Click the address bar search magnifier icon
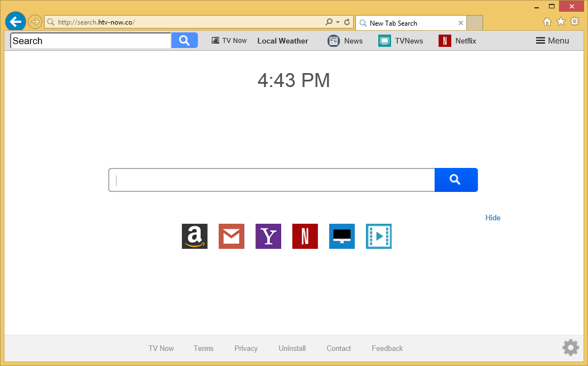Image resolution: width=588 pixels, height=366 pixels. pos(329,22)
